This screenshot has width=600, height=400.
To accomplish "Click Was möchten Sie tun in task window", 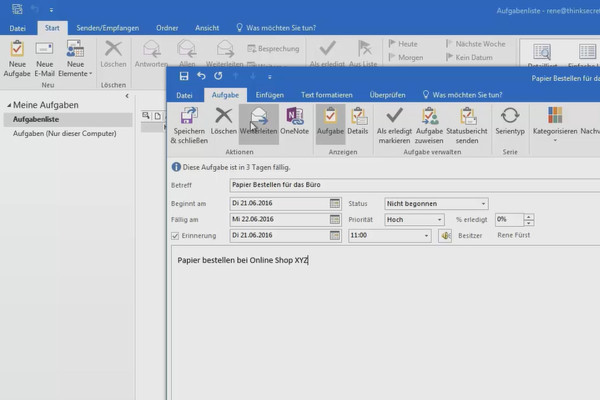I will (x=463, y=95).
